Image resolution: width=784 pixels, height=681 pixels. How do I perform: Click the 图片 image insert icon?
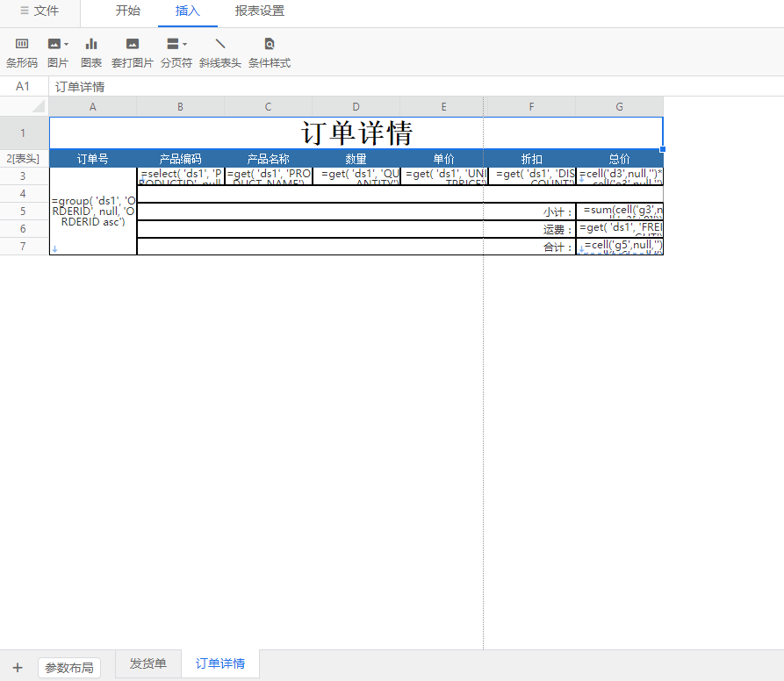pyautogui.click(x=54, y=44)
